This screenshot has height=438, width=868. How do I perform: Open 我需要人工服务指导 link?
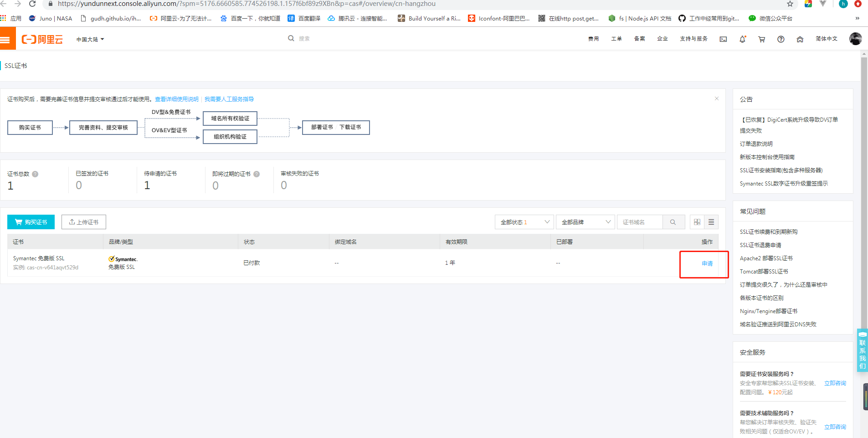click(229, 99)
